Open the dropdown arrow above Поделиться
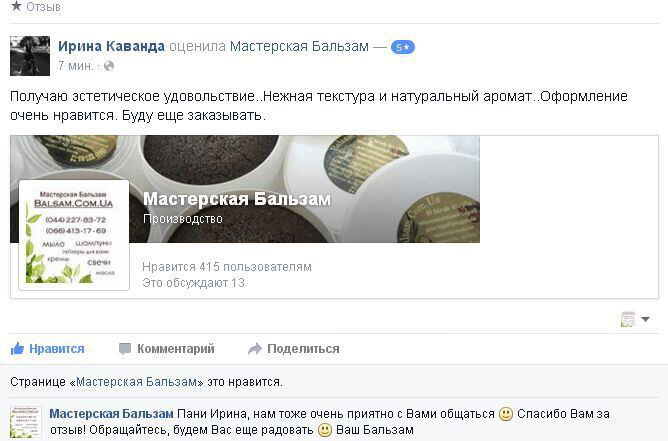Viewport: 668px width, 441px height. pyautogui.click(x=645, y=319)
